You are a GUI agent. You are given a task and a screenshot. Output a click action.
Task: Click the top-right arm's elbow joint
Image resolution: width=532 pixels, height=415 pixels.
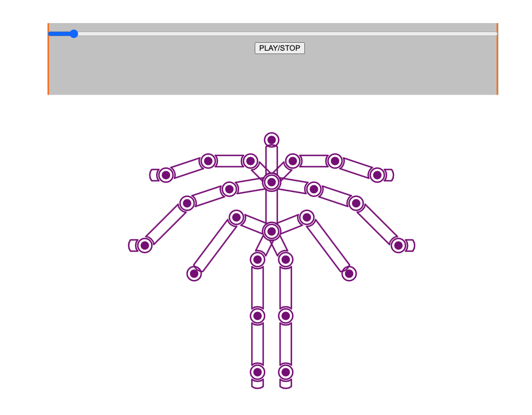(335, 161)
